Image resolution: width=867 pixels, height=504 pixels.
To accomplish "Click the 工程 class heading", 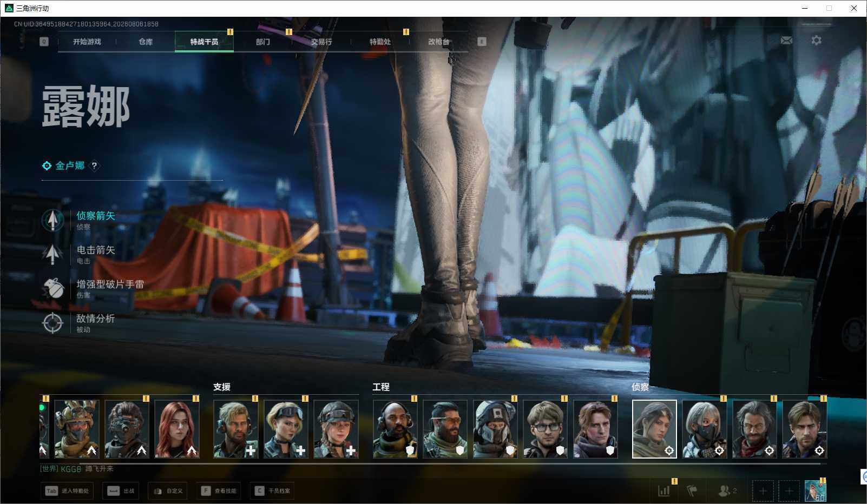I will (x=381, y=387).
